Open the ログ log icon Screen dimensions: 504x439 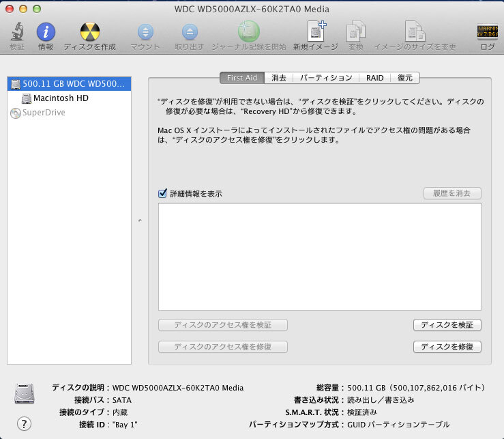tap(487, 31)
